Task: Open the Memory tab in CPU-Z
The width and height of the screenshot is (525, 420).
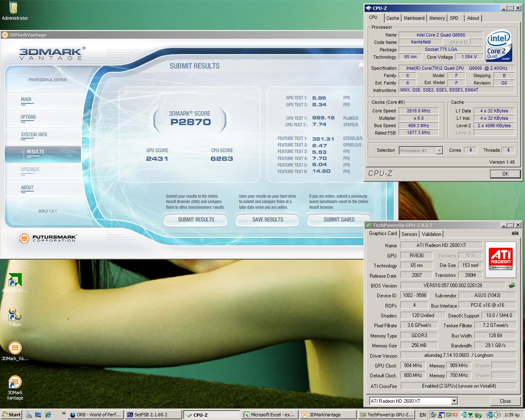Action: (437, 18)
